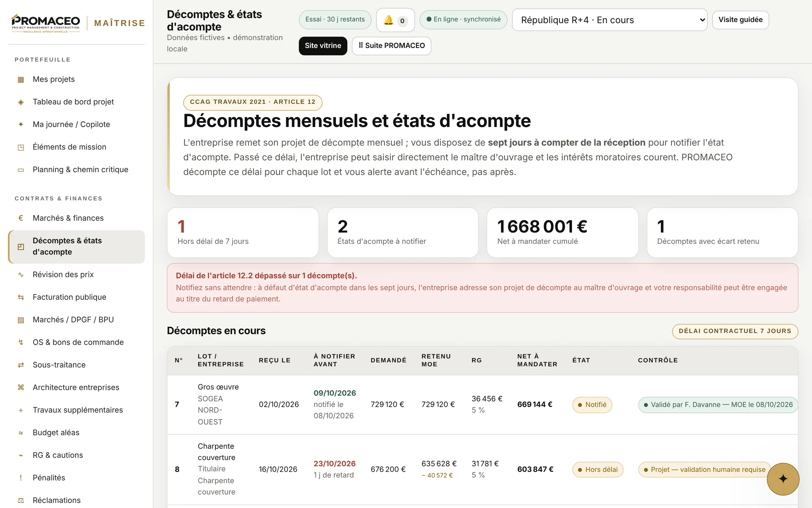Open the Suite PROMACEO button
This screenshot has width=812, height=508.
coord(391,46)
